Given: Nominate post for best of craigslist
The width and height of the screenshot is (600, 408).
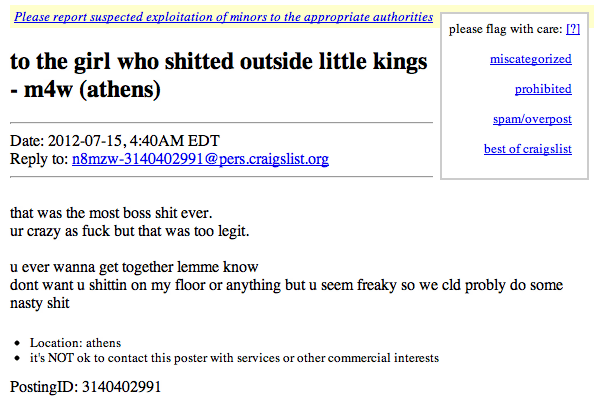Looking at the screenshot, I should click(527, 149).
